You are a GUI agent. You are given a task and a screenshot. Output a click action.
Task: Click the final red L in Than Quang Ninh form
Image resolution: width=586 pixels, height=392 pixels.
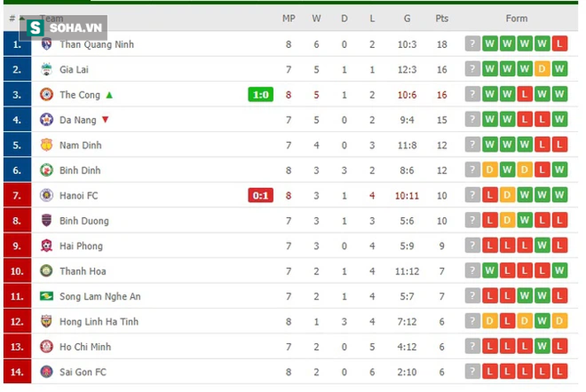pyautogui.click(x=560, y=44)
